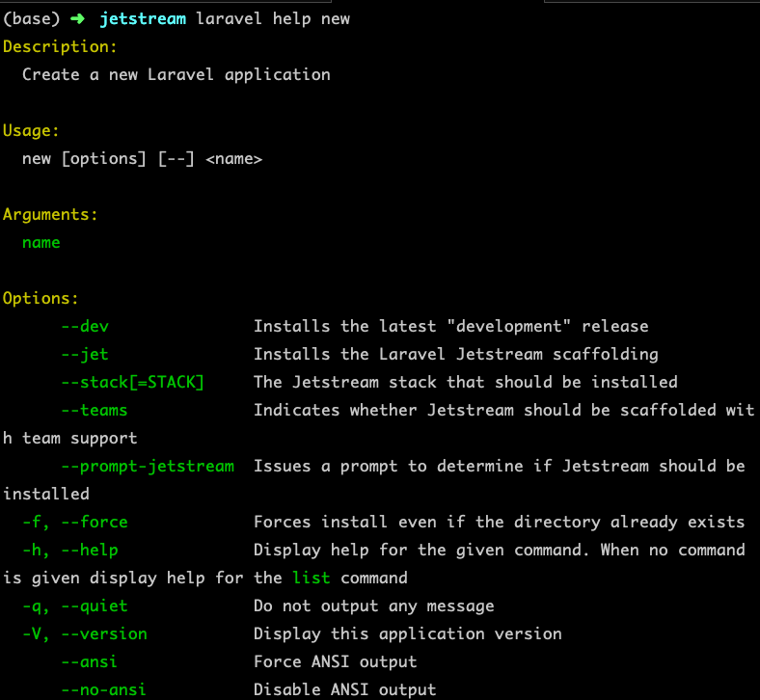
Task: Click the 'laravel help new' command text
Action: click(x=273, y=19)
